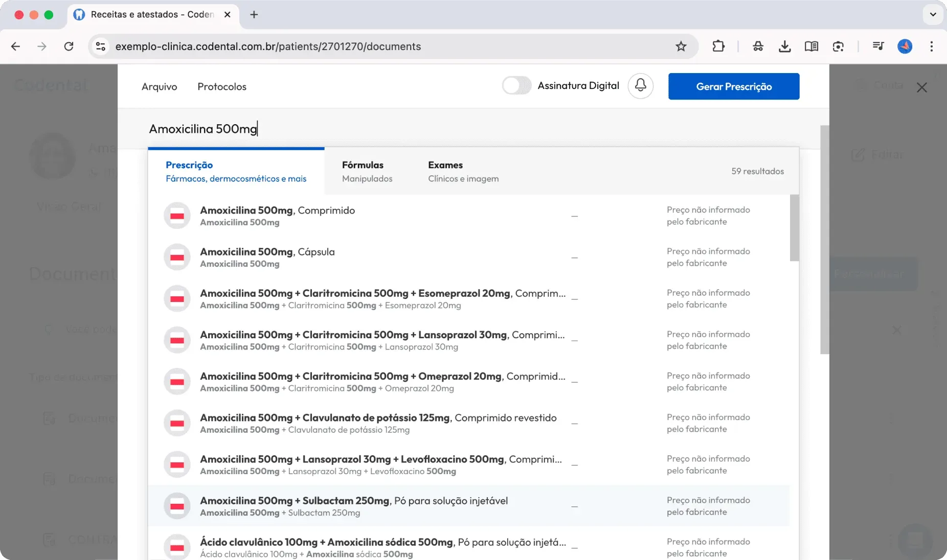The image size is (947, 560).
Task: Open the browser profile avatar
Action: coord(905,46)
